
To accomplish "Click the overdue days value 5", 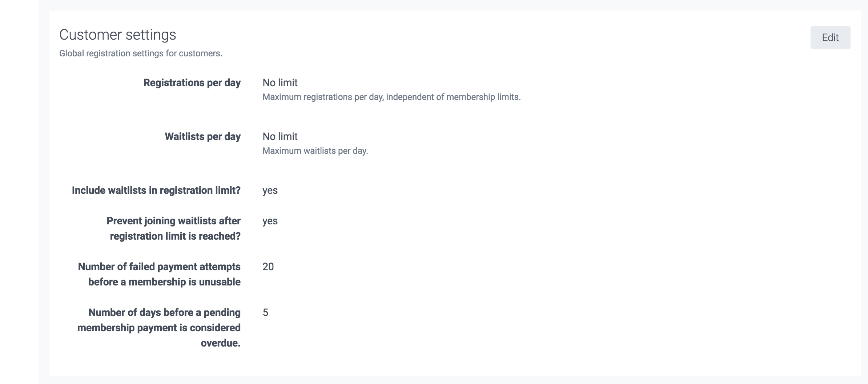I will (x=265, y=313).
